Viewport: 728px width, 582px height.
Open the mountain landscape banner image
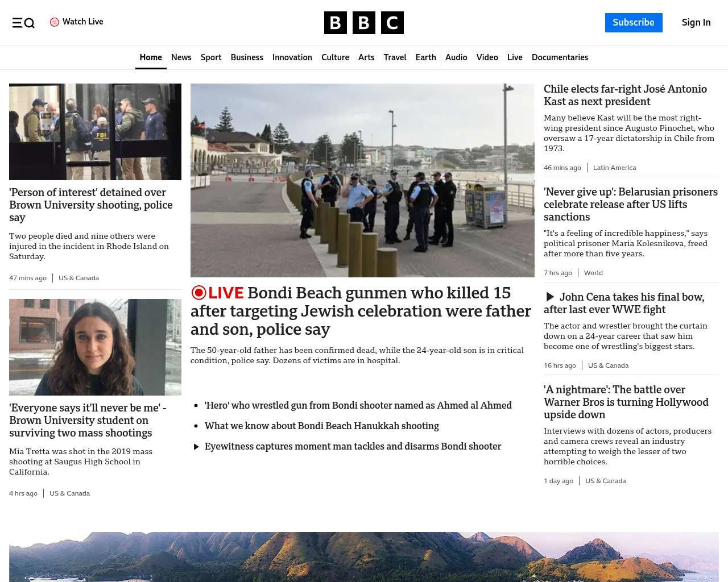click(x=364, y=557)
